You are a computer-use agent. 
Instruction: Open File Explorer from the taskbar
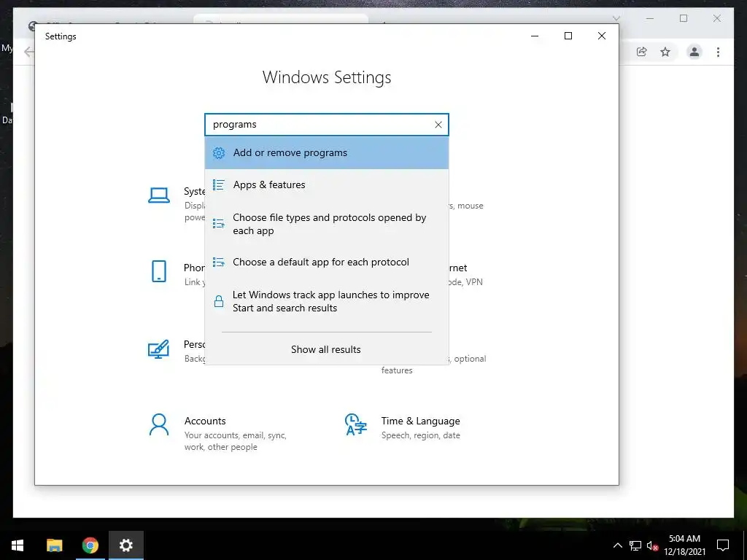[x=54, y=545]
